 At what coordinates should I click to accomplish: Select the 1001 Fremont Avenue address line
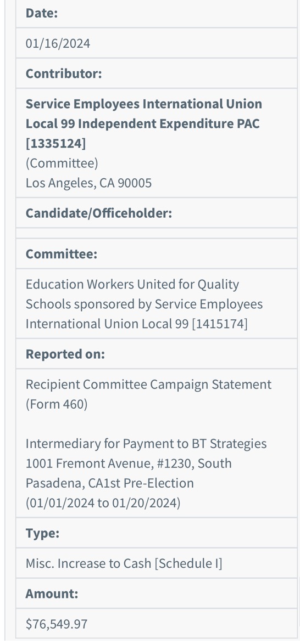coord(129,464)
